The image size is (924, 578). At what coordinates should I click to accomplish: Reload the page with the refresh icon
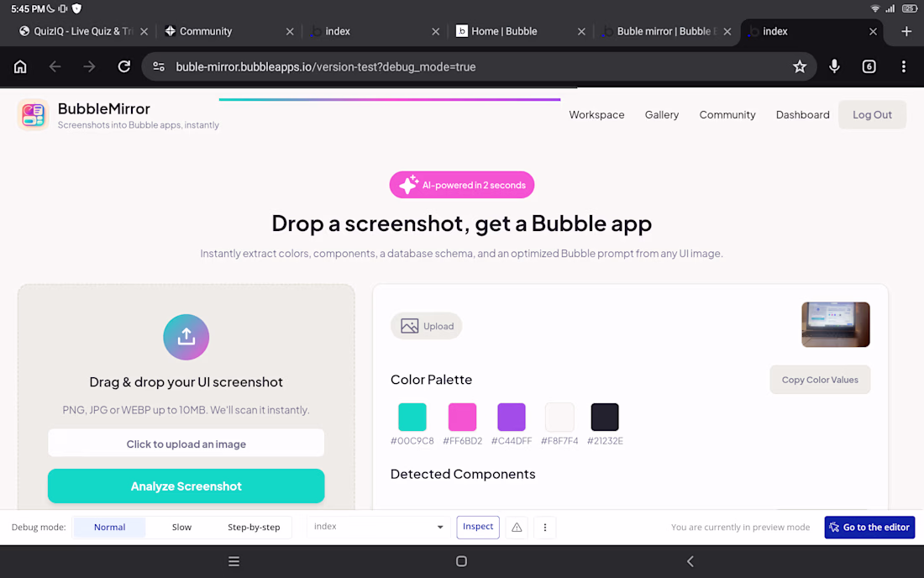click(123, 66)
